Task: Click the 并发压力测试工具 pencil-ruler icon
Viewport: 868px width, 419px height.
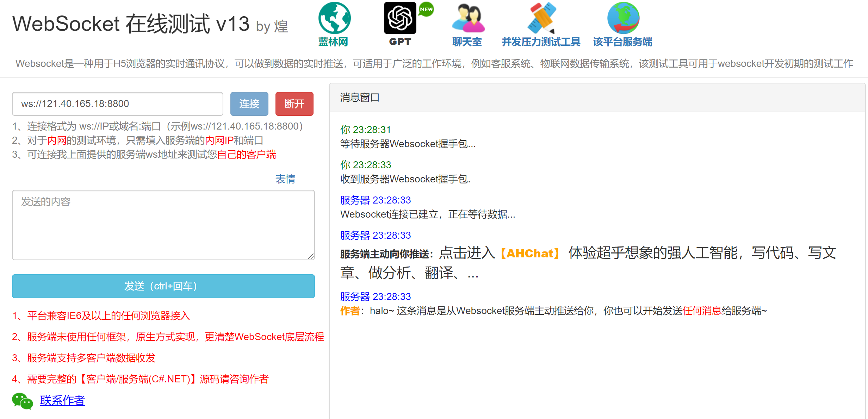Action: pos(541,18)
